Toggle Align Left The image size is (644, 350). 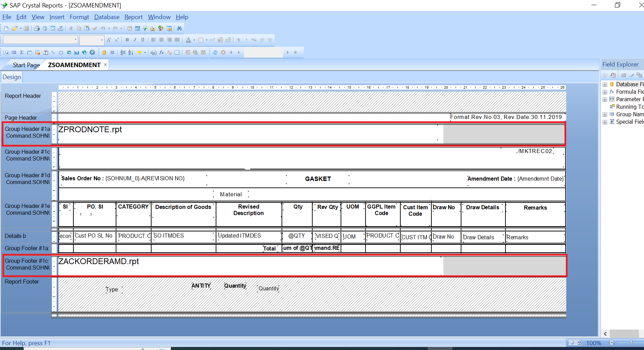coord(154,40)
